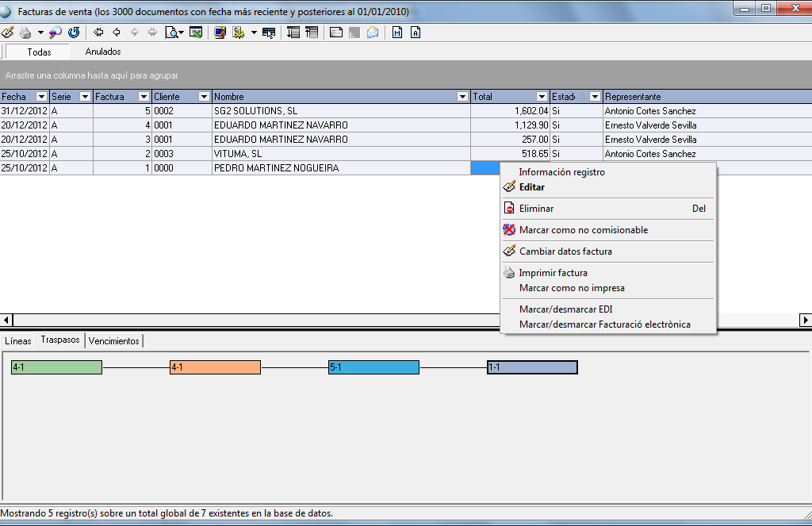The image size is (812, 526).
Task: Choose Imprimir factura menu entry
Action: [x=608, y=273]
